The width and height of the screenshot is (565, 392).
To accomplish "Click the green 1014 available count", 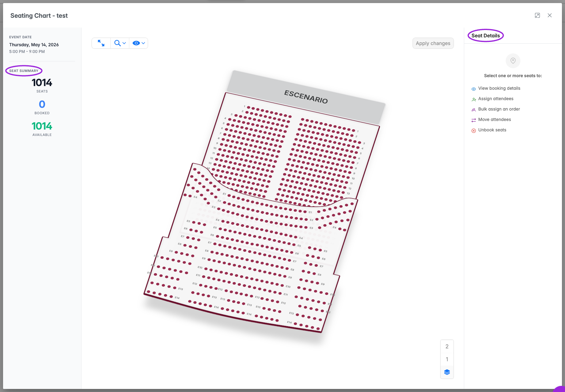I will pyautogui.click(x=42, y=126).
